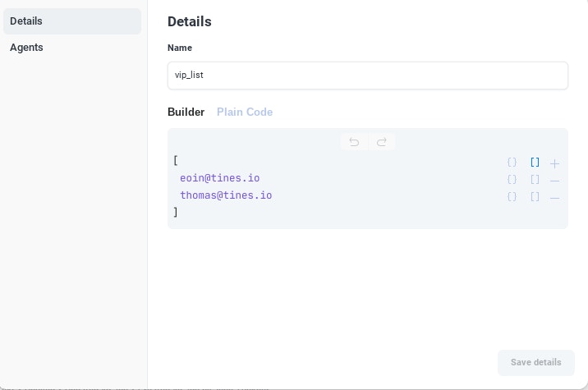588x390 pixels.
Task: Click the undo arrow in the builder
Action: (354, 142)
